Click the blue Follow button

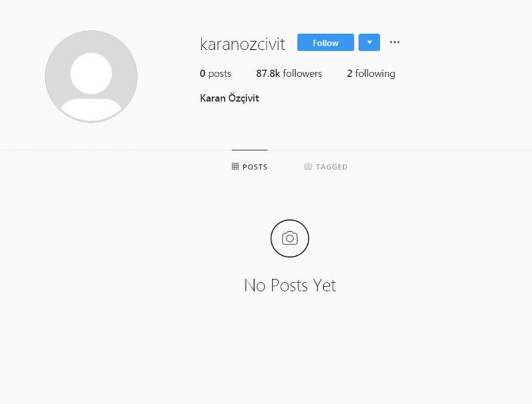tap(325, 43)
